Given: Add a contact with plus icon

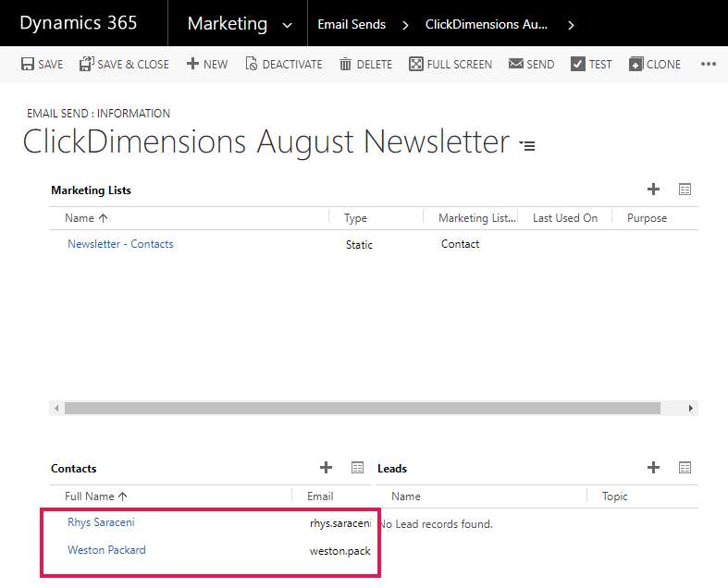Looking at the screenshot, I should point(326,467).
